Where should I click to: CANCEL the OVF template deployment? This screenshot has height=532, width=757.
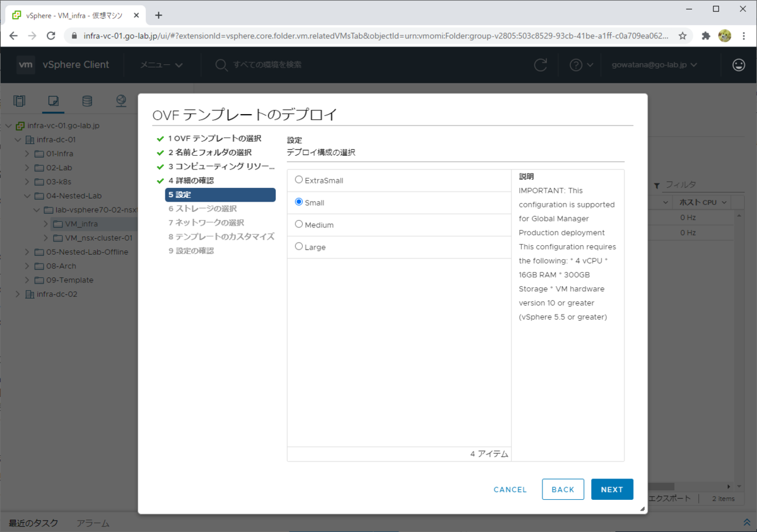(510, 490)
